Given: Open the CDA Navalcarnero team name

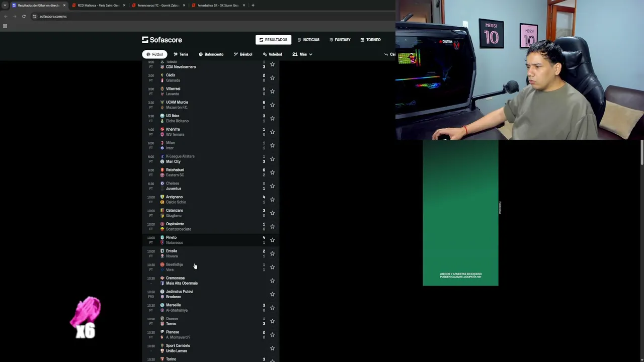Looking at the screenshot, I should point(181,67).
